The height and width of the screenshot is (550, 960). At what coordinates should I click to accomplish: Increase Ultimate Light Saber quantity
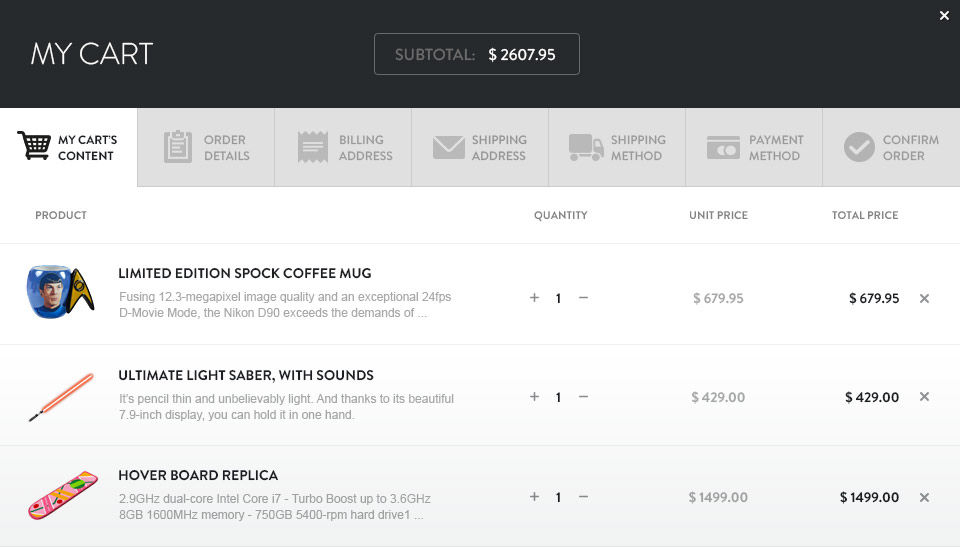pyautogui.click(x=534, y=397)
